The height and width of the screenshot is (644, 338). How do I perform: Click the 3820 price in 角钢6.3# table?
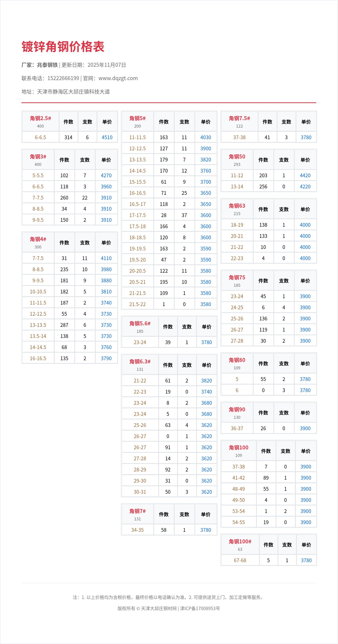tap(206, 380)
